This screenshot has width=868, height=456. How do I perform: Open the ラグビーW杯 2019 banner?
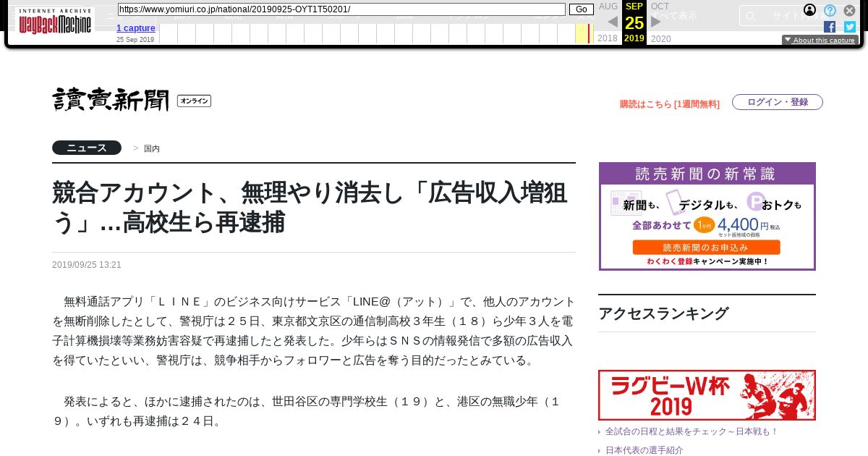point(707,395)
